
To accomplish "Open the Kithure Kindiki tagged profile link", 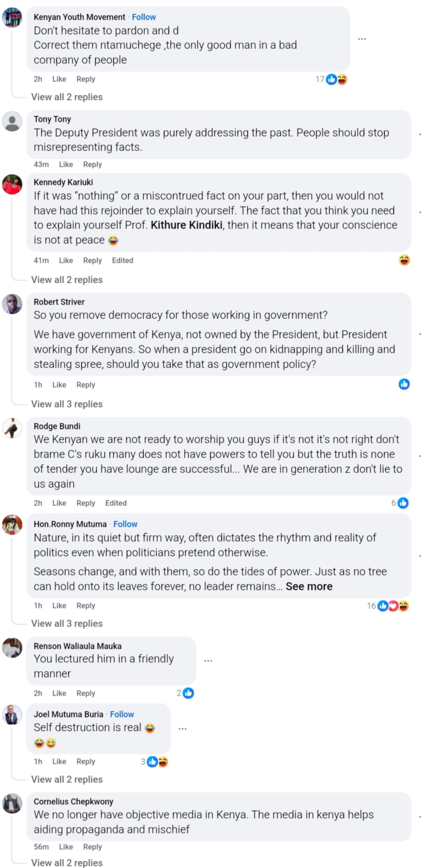I will (x=187, y=225).
